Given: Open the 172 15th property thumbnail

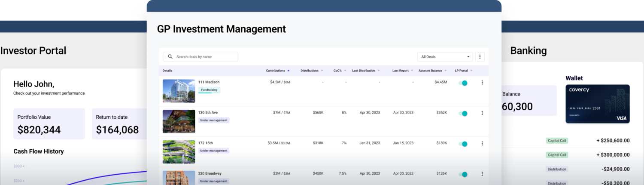Looking at the screenshot, I should (x=179, y=152).
